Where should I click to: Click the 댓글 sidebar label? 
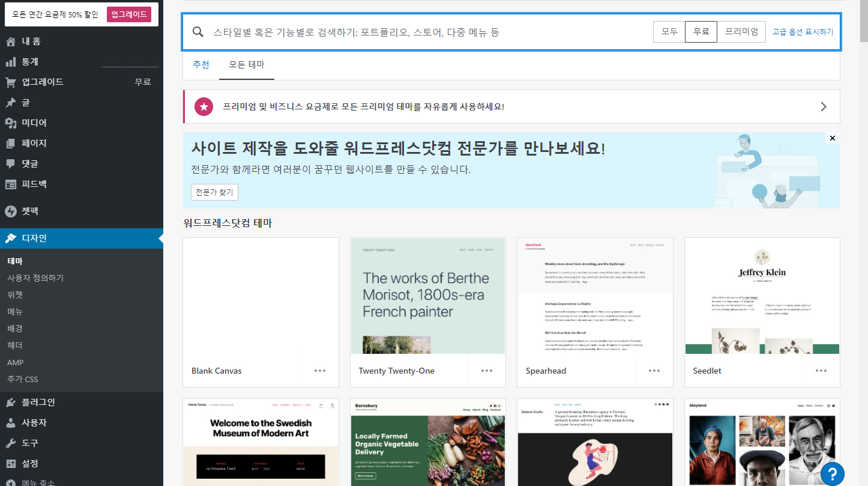[x=30, y=164]
